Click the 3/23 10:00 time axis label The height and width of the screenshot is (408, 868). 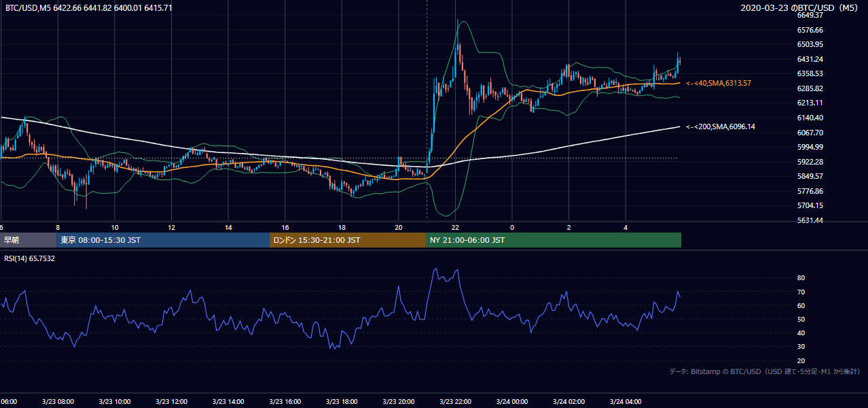click(115, 402)
